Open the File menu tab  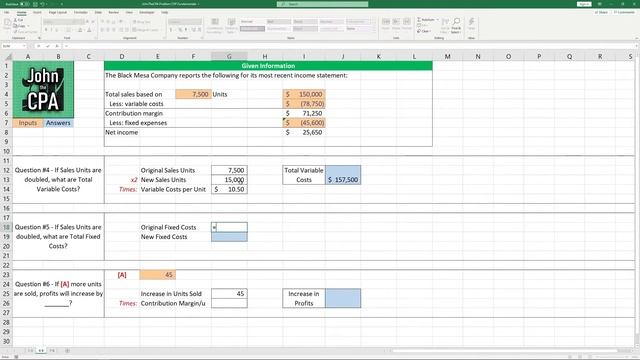coord(7,13)
